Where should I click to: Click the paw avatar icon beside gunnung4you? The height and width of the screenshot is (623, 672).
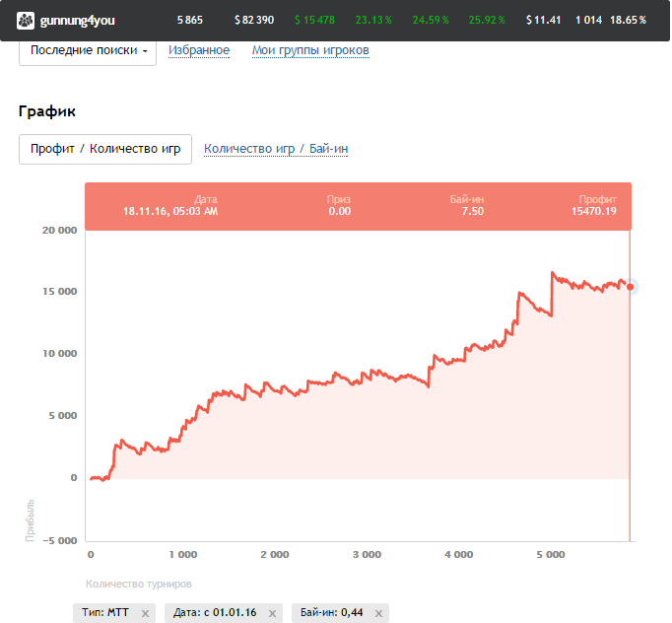(25, 20)
